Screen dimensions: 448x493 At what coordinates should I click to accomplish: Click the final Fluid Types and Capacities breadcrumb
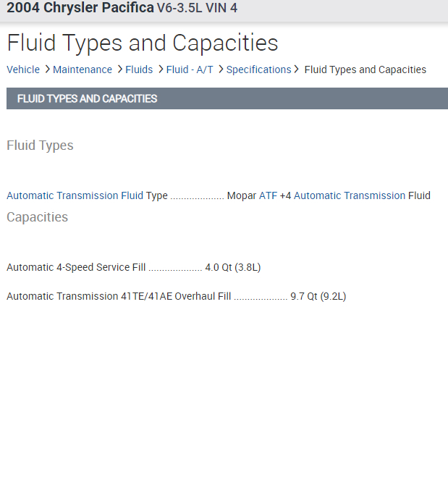point(365,70)
